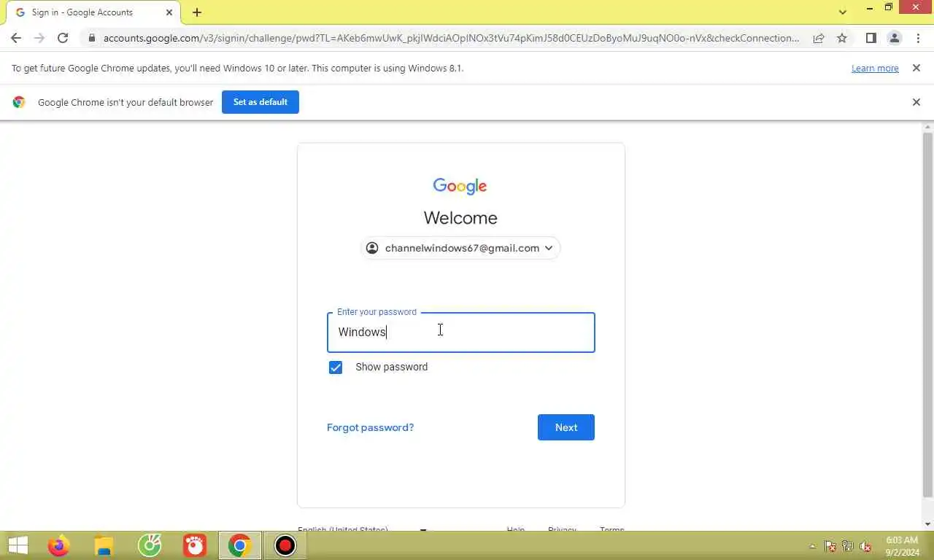Open the Forgot password? link
The width and height of the screenshot is (934, 560).
tap(370, 427)
